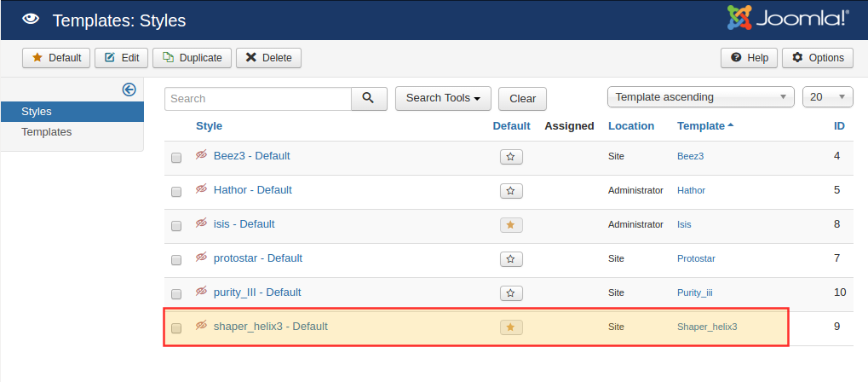Viewport: 868px width, 382px height.
Task: Collapse the sidebar with the arrow icon
Action: [129, 90]
